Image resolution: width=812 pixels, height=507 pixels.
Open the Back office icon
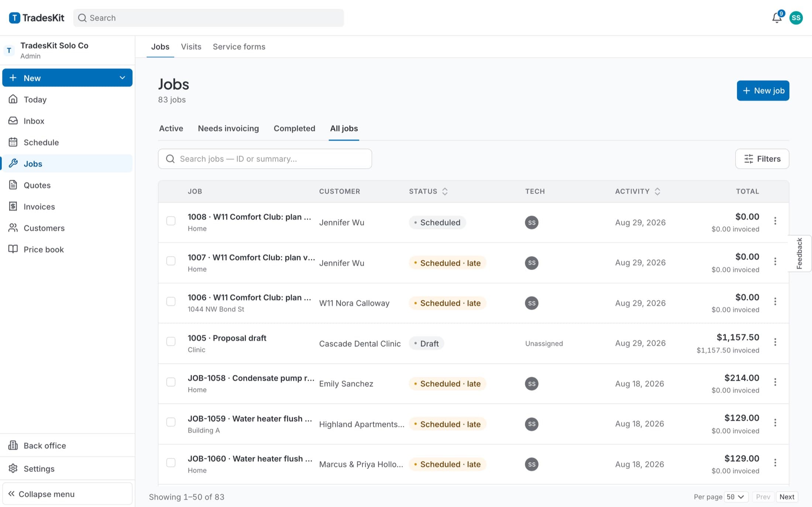point(13,445)
